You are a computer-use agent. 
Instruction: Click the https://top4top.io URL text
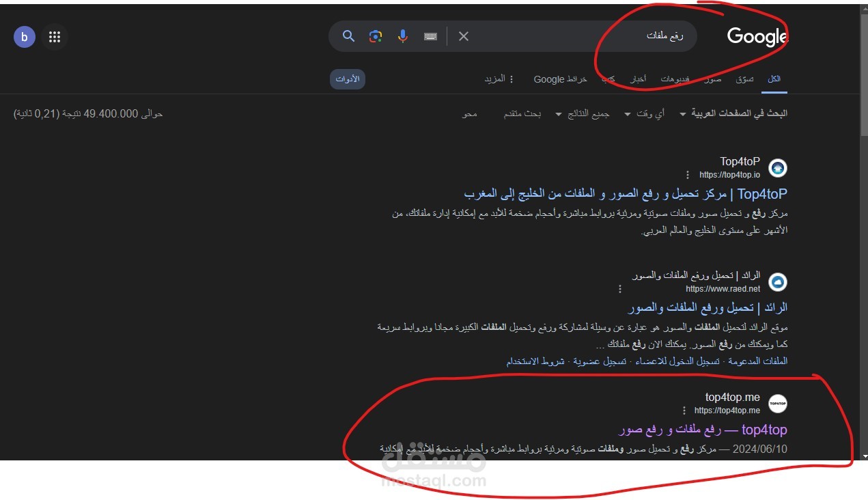[x=729, y=176]
